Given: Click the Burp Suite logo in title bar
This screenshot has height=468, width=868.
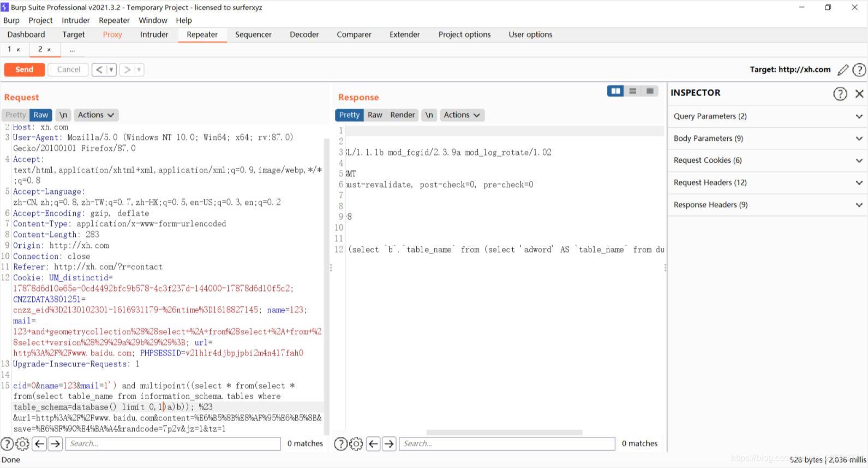Looking at the screenshot, I should click(x=5, y=7).
